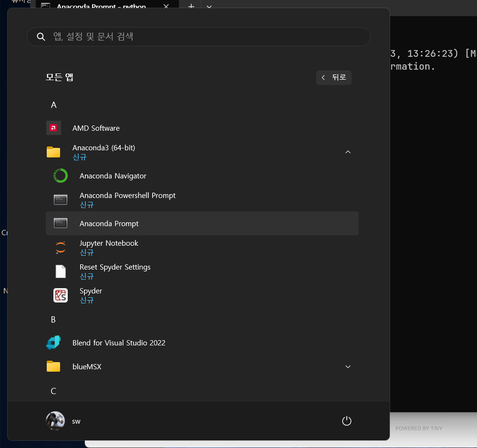Open Anaconda Powershell Prompt label
This screenshot has height=448, width=477.
pyautogui.click(x=127, y=196)
